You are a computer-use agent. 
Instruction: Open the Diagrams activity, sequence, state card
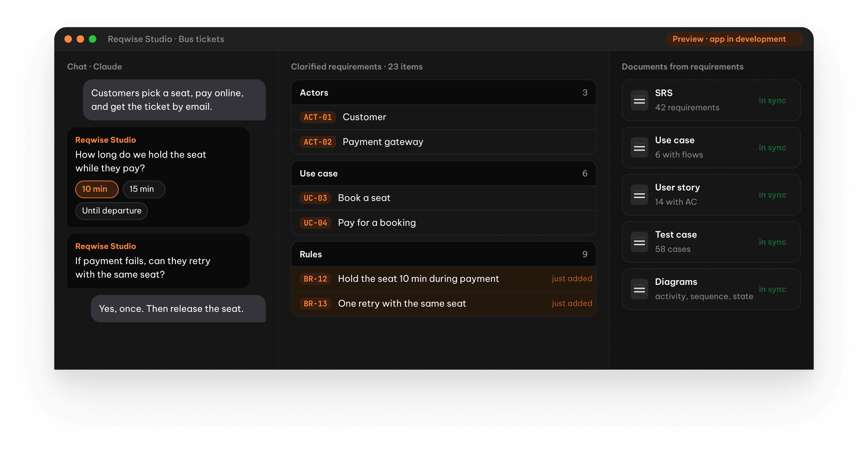[711, 289]
